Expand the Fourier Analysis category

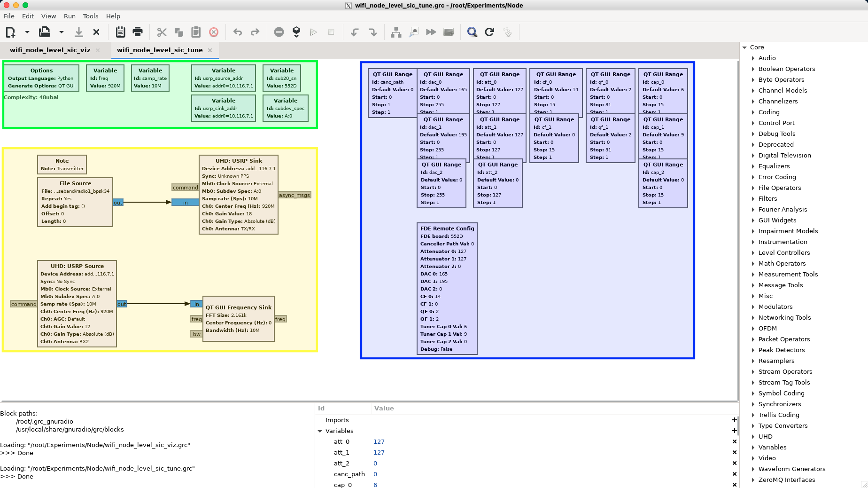pyautogui.click(x=753, y=210)
